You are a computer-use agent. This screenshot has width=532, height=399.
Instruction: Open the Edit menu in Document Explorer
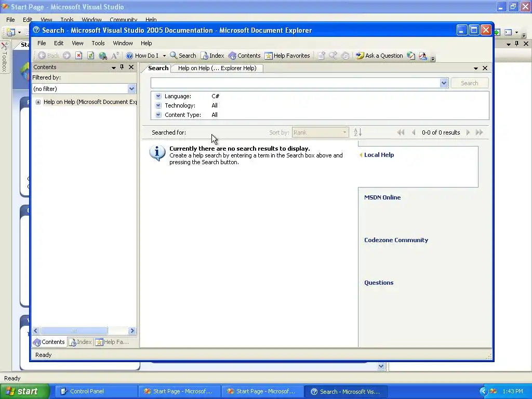(59, 43)
